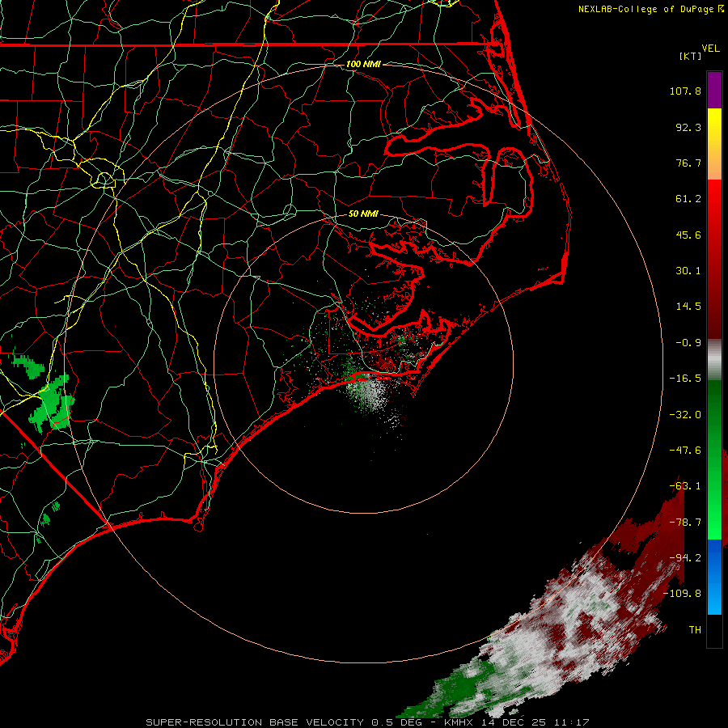
Task: Click the 45.6 value on the velocity scale
Action: pyautogui.click(x=688, y=235)
